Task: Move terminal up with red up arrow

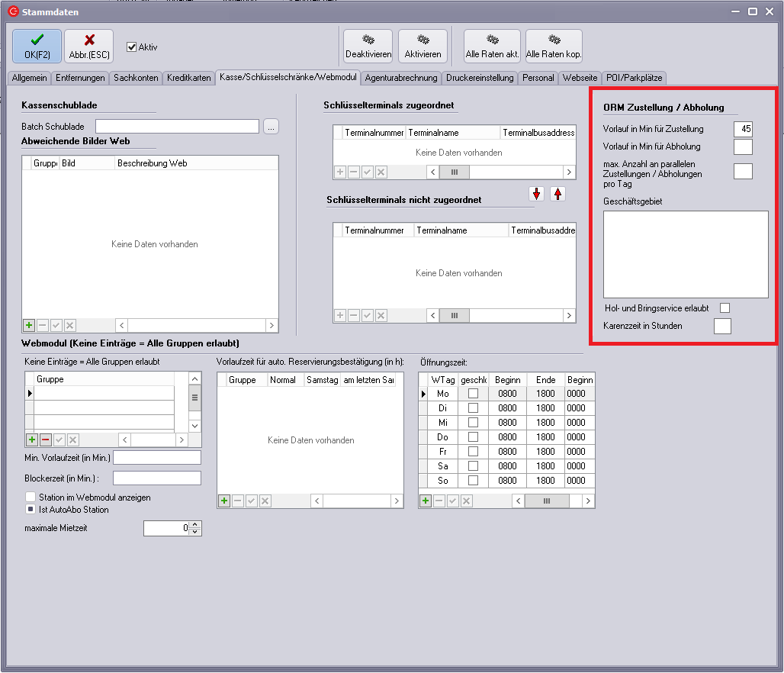Action: 557,194
